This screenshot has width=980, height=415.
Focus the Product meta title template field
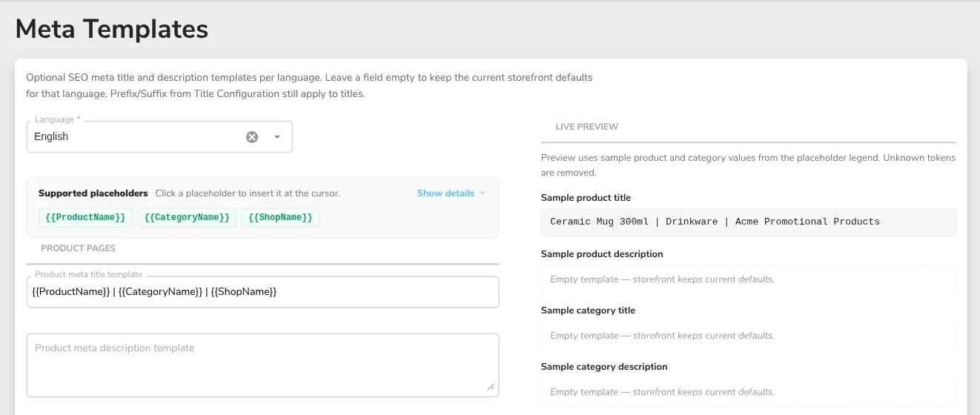click(x=262, y=292)
